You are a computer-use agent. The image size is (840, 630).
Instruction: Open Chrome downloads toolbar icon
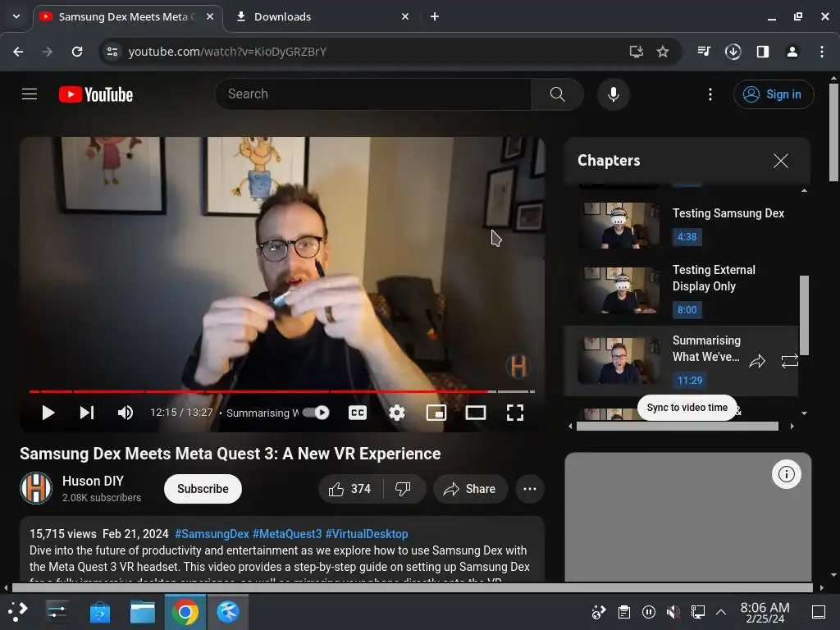(x=733, y=52)
